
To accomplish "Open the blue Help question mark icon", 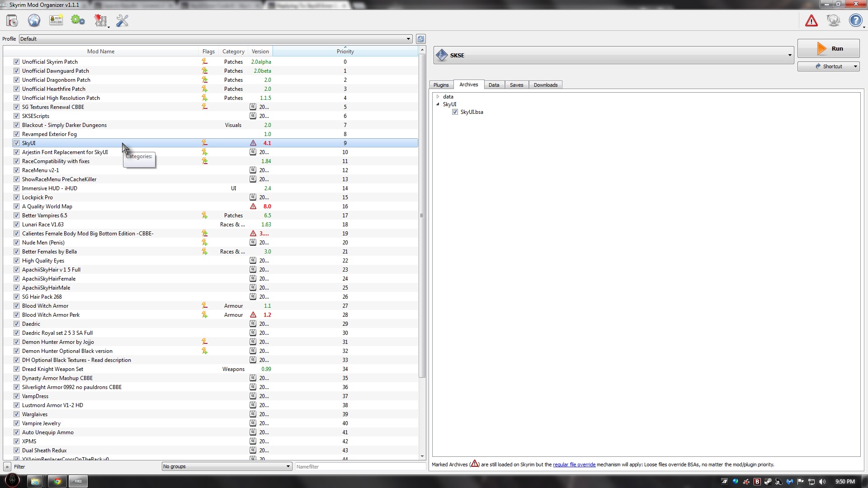I will coord(855,20).
